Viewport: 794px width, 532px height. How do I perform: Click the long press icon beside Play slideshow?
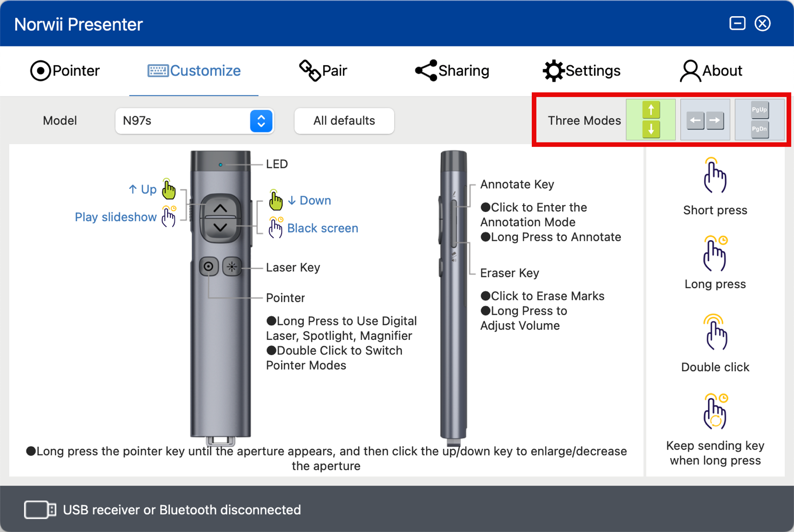coord(169,216)
